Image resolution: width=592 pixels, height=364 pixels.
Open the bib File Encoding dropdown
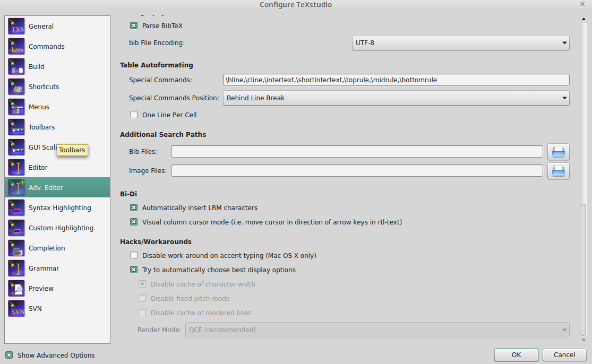click(461, 43)
